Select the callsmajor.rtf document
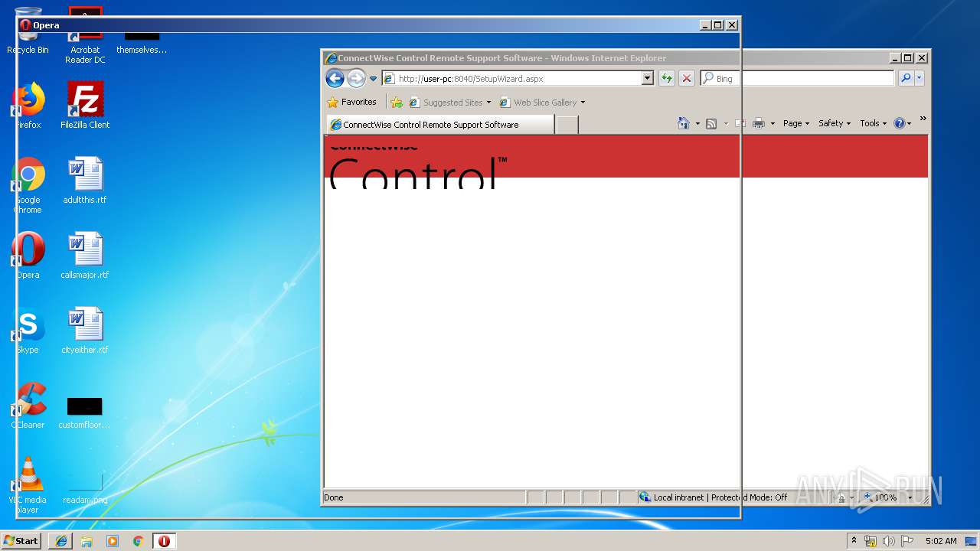The width and height of the screenshot is (980, 551). [x=85, y=256]
